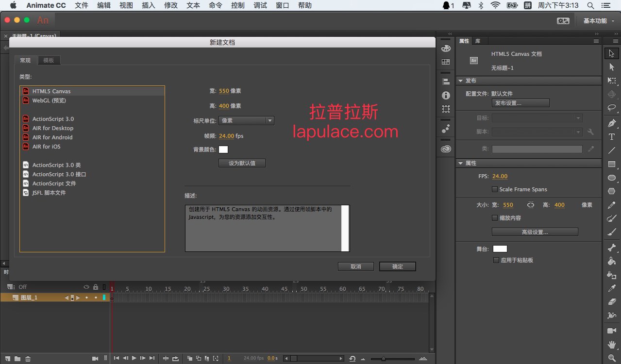Screen dimensions: 621x364
Task: Click the Eyedropper tool
Action: (612, 288)
